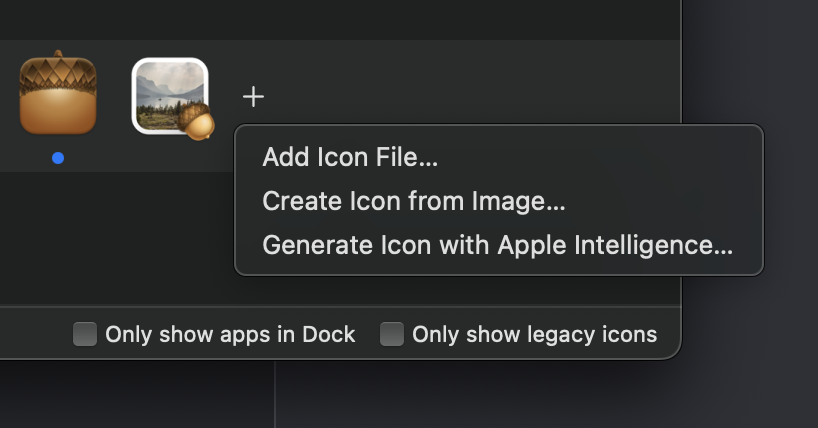818x428 pixels.
Task: Choose Generate Icon with Apple Intelligence…
Action: (499, 245)
